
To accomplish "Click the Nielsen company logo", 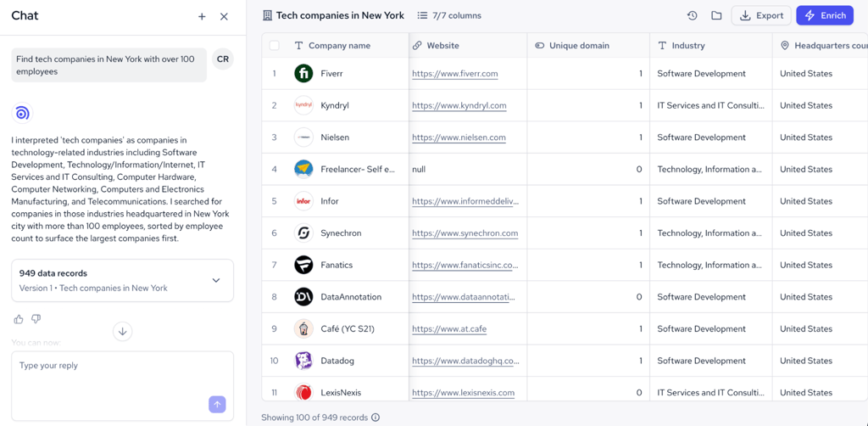I will pyautogui.click(x=303, y=137).
